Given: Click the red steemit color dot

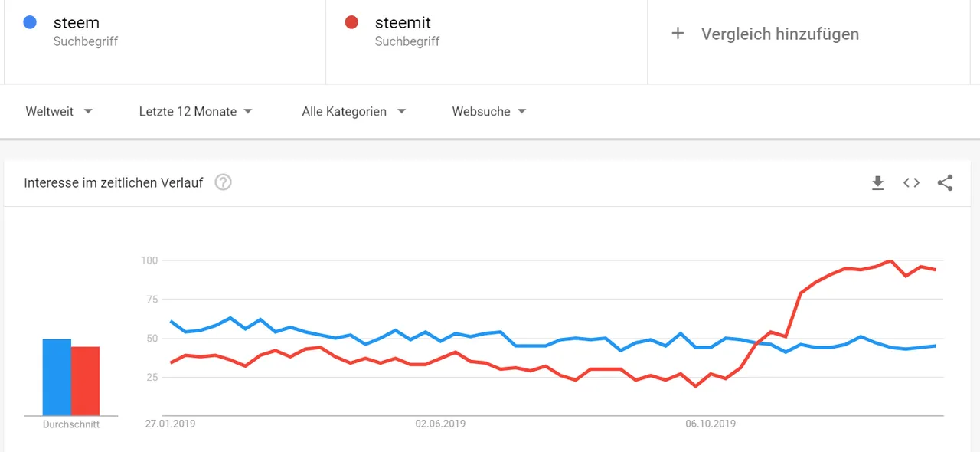Looking at the screenshot, I should point(351,22).
